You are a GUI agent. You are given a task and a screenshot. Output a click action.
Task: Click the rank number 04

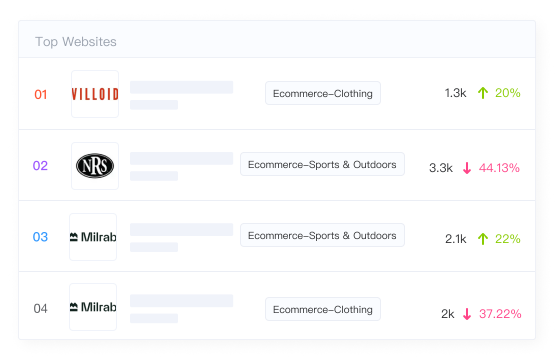pos(40,309)
